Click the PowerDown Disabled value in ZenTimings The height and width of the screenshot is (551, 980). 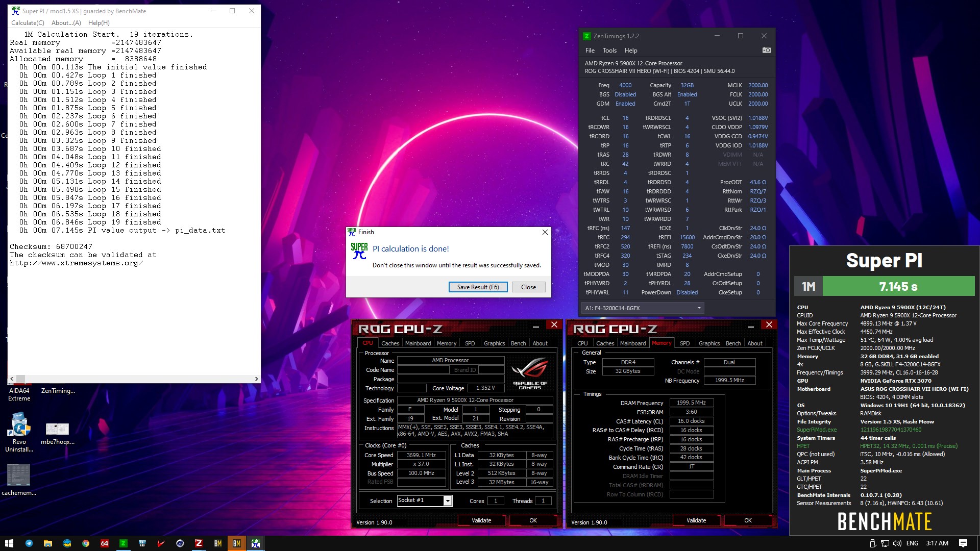tap(687, 292)
